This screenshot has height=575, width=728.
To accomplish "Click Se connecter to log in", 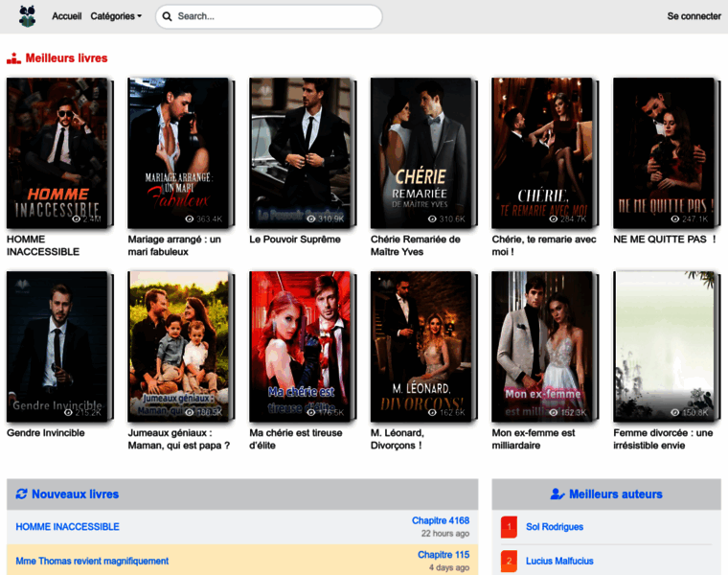I will 694,16.
